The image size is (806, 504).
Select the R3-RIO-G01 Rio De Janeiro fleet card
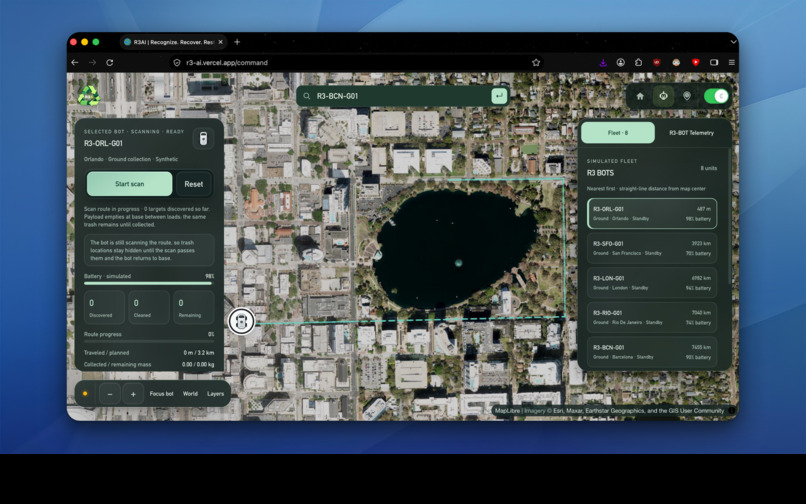tap(652, 317)
